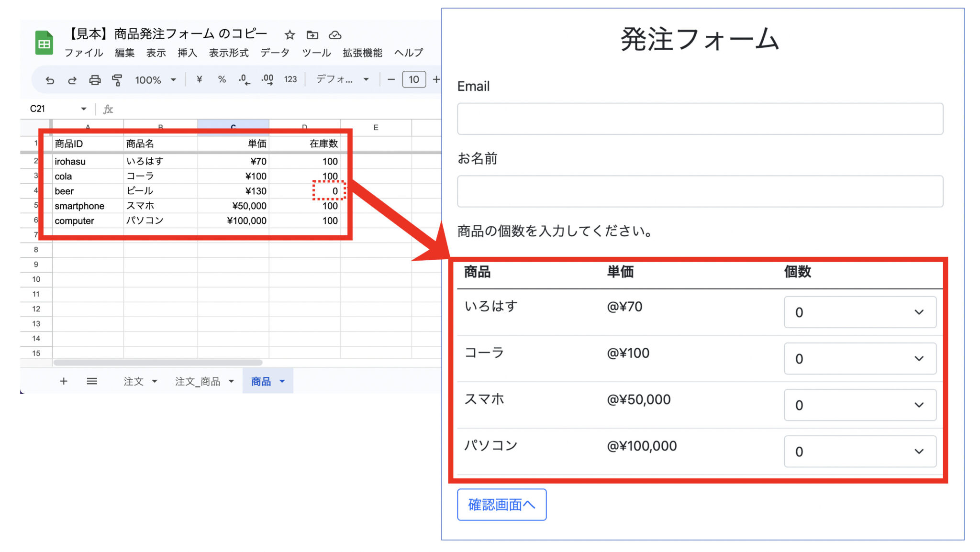The image size is (980, 552).
Task: Open more number formats with the 123 icon
Action: [290, 80]
